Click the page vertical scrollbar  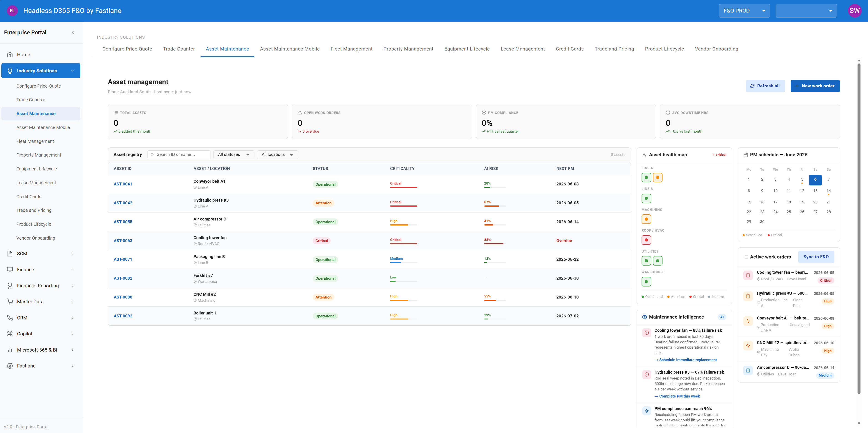(859, 229)
